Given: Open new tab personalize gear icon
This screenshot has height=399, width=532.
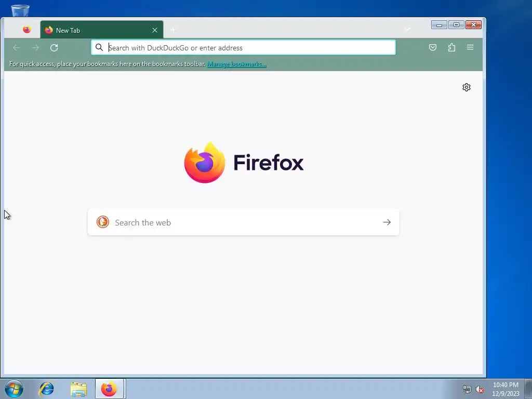Looking at the screenshot, I should point(467,87).
